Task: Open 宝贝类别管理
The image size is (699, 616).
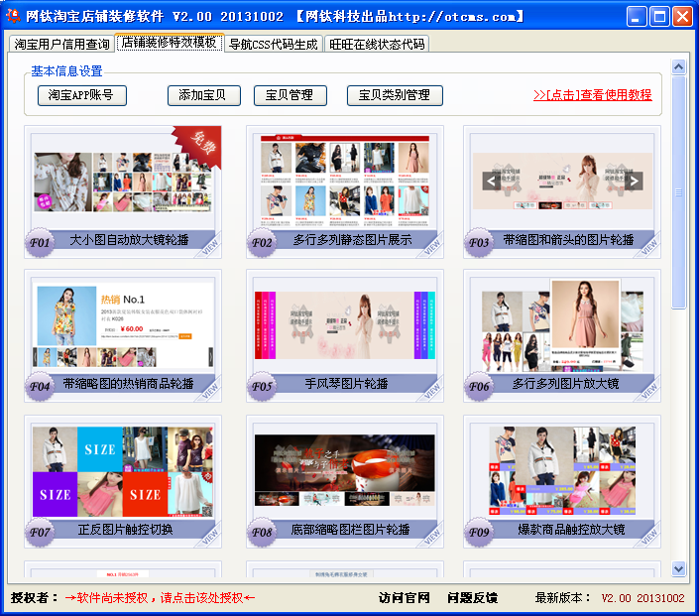Action: click(395, 95)
